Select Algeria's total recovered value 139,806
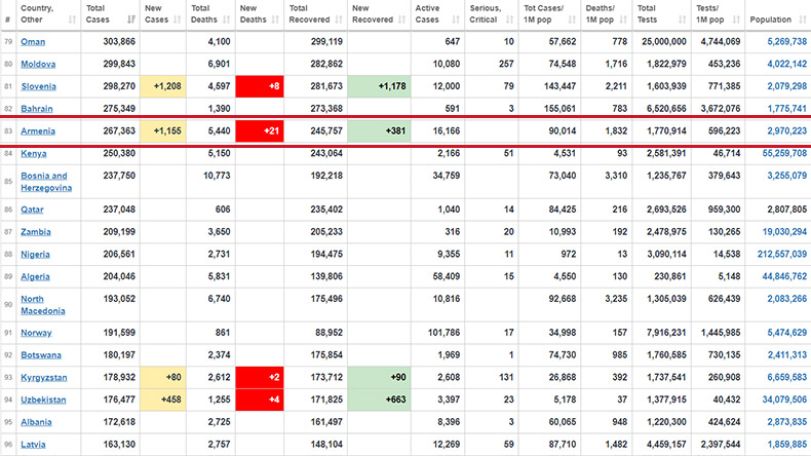The image size is (811, 456). click(x=326, y=276)
